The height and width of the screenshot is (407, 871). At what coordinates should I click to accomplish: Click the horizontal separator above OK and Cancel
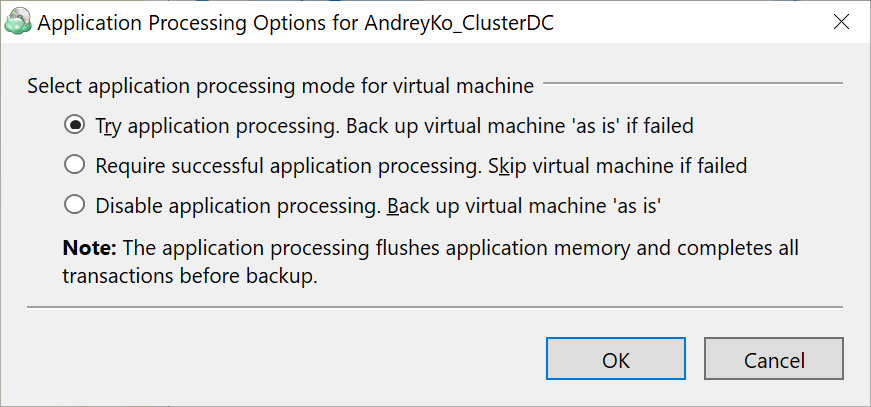[x=435, y=307]
